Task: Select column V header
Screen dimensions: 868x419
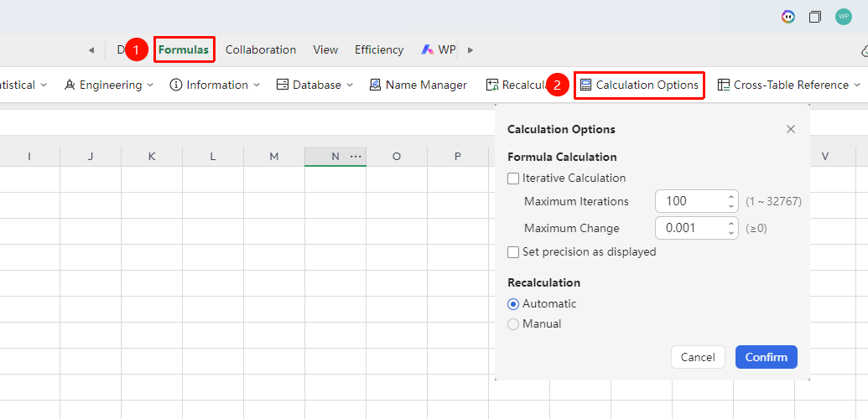Action: coord(825,157)
